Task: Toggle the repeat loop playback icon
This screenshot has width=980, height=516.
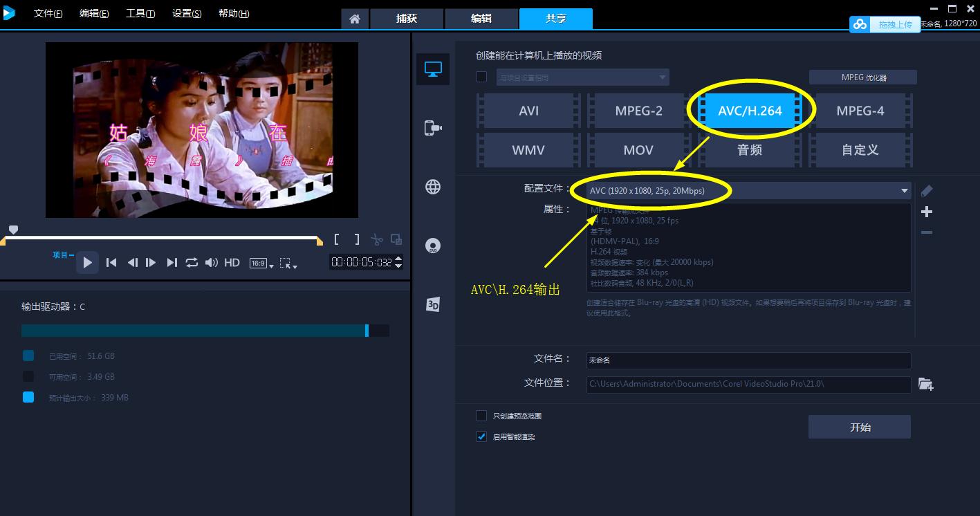Action: 192,263
